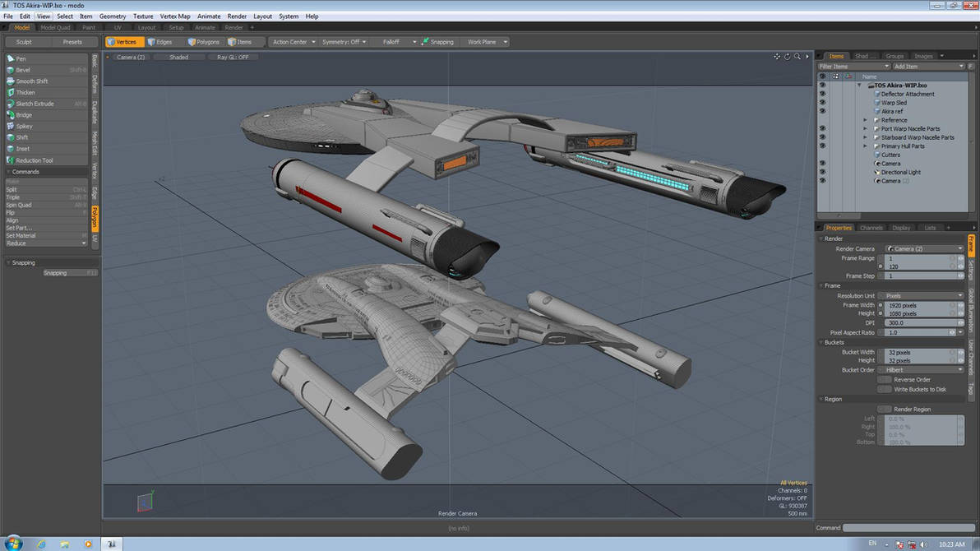Click the viewport move/pan icon

click(777, 57)
